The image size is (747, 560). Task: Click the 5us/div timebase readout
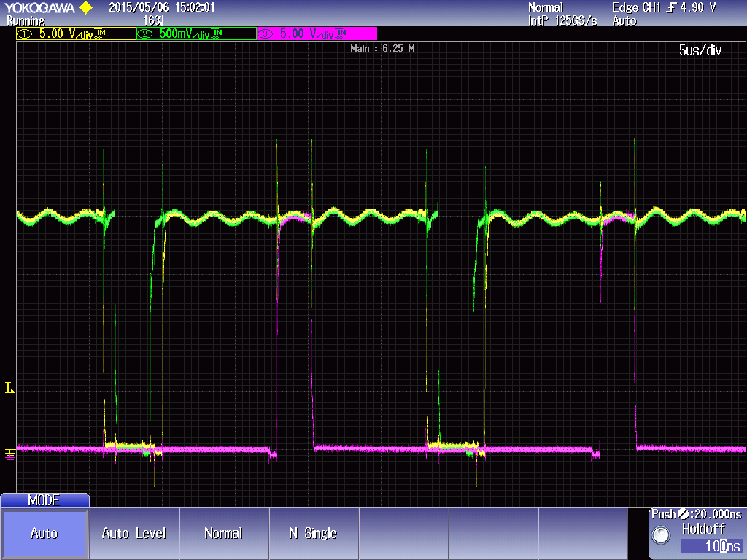pyautogui.click(x=700, y=50)
